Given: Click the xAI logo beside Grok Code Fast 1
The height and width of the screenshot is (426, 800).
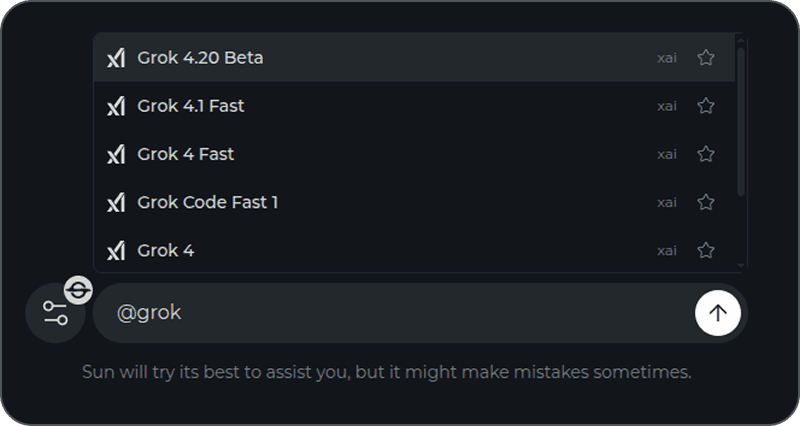Looking at the screenshot, I should 116,202.
